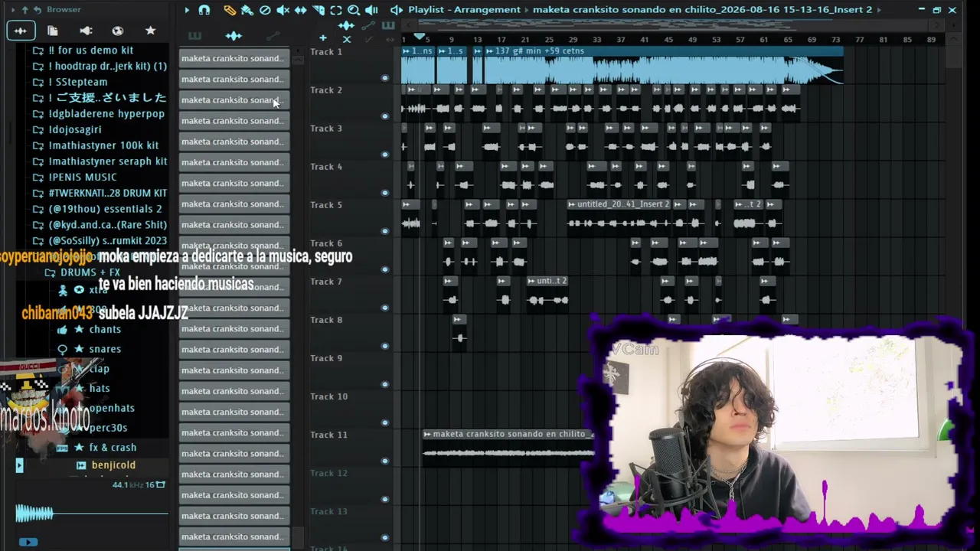Viewport: 980px width, 551px height.
Task: Select the Slice tool
Action: pyautogui.click(x=318, y=10)
